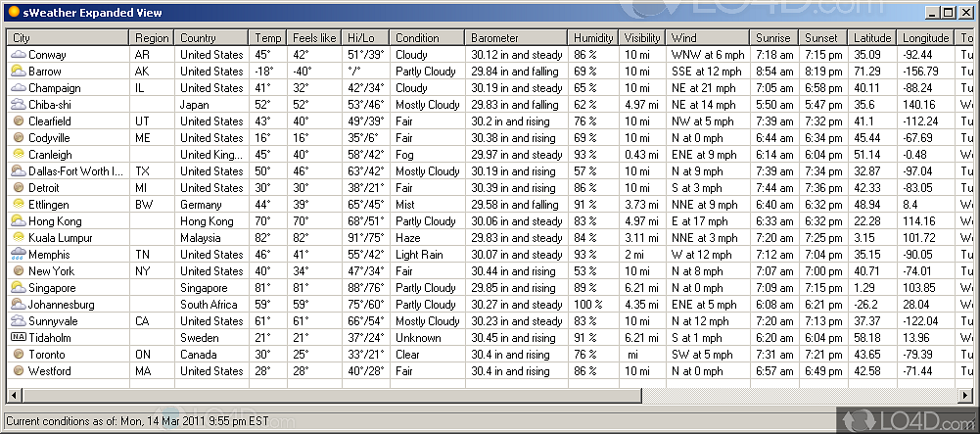Click the Condition column header
The height and width of the screenshot is (434, 980).
click(x=428, y=37)
